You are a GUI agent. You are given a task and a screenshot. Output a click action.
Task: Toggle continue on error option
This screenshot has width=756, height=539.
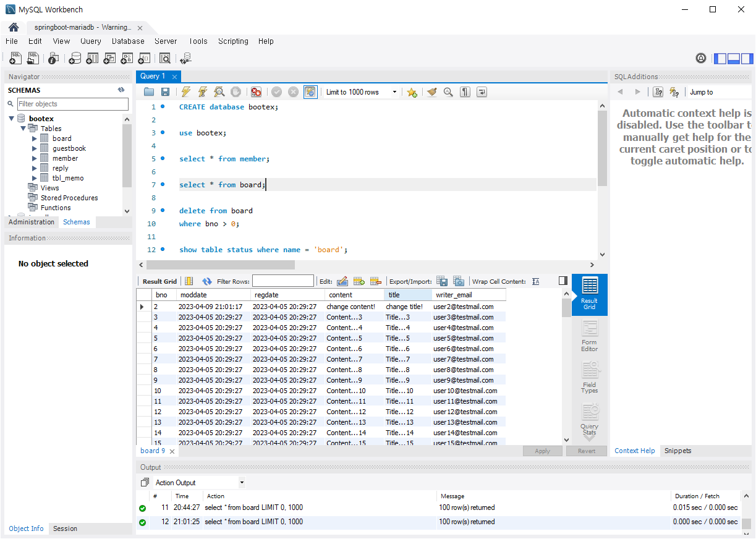[x=256, y=92]
